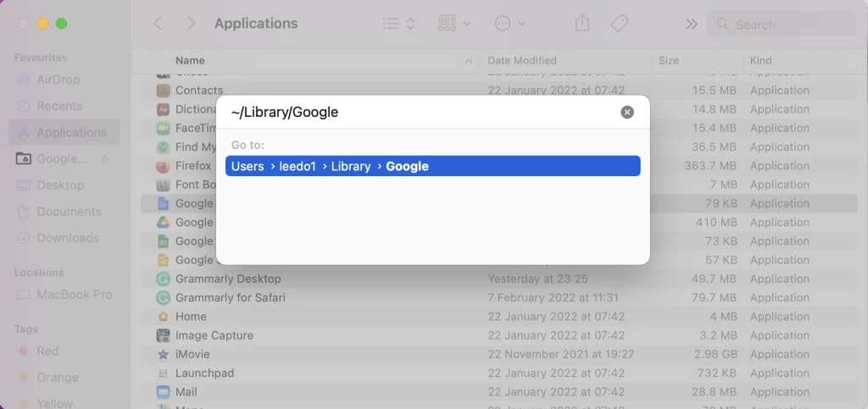868x409 pixels.
Task: Click the back navigation arrow
Action: [158, 24]
